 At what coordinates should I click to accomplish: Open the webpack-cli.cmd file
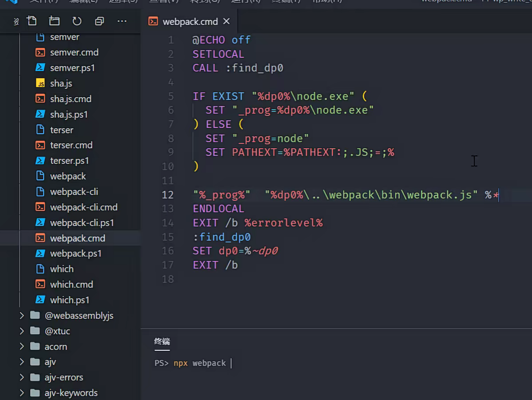pos(83,207)
